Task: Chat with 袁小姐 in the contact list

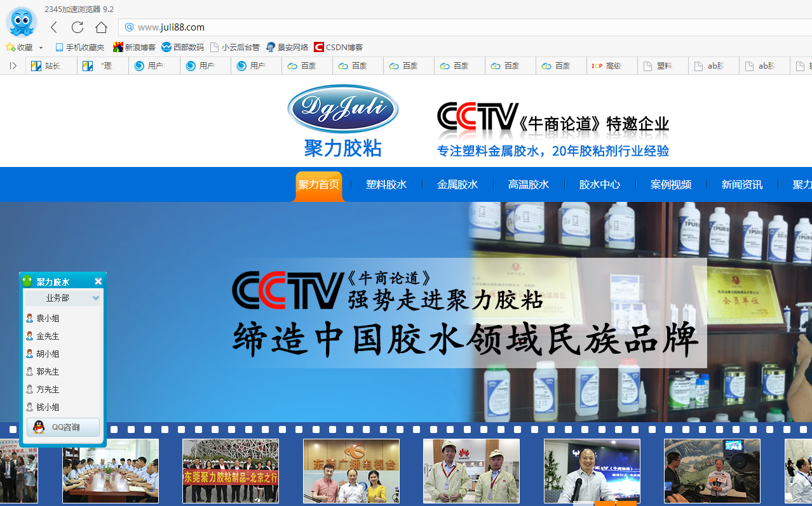Action: (48, 318)
